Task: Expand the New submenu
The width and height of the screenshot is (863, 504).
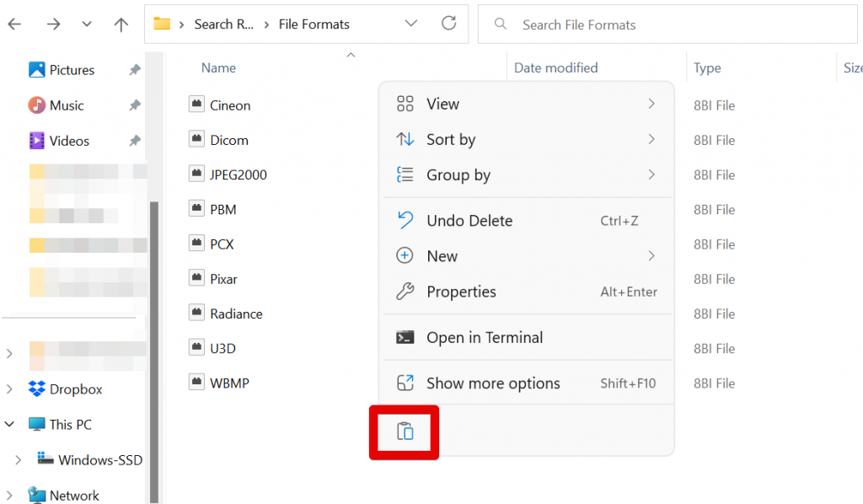Action: point(653,255)
